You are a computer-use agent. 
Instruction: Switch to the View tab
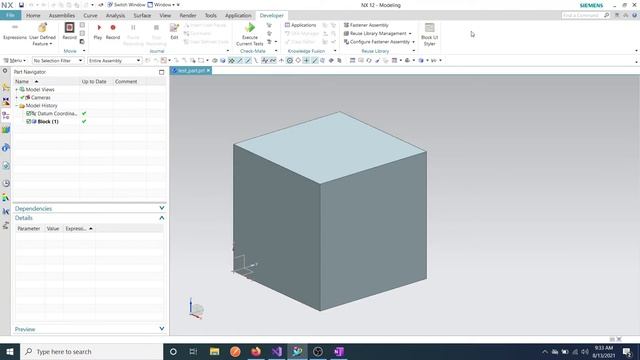pos(165,16)
